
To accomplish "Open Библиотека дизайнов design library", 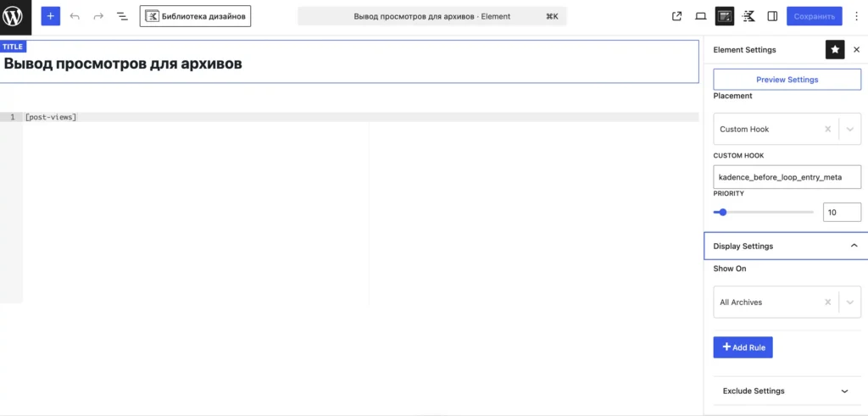I will pyautogui.click(x=196, y=16).
